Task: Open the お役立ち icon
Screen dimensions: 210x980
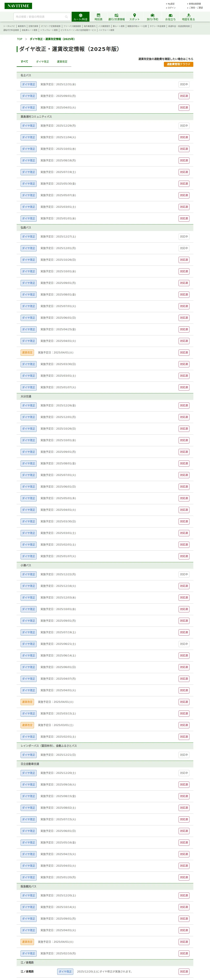Action: point(170,16)
